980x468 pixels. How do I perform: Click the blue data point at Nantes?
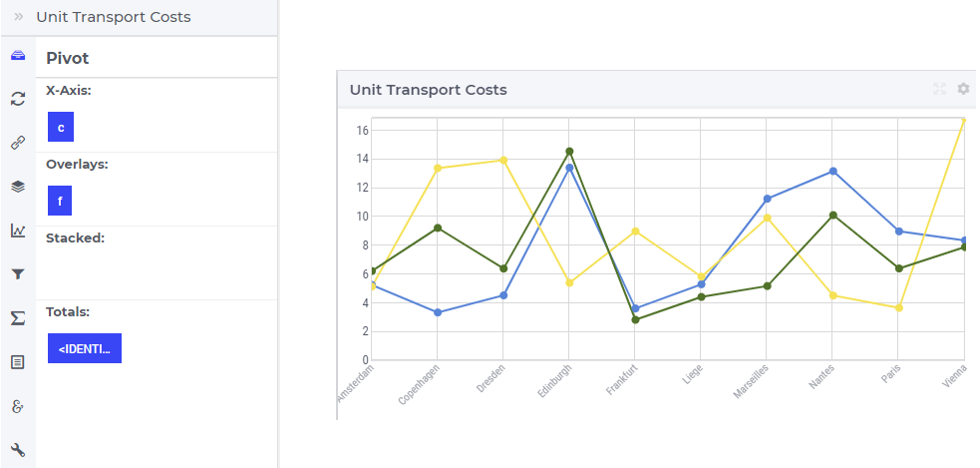coord(833,172)
